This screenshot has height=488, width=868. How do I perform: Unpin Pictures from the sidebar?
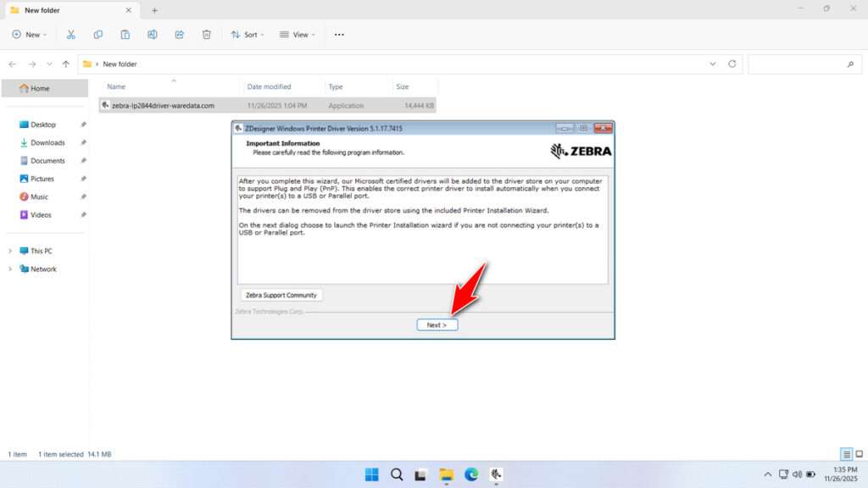click(82, 179)
